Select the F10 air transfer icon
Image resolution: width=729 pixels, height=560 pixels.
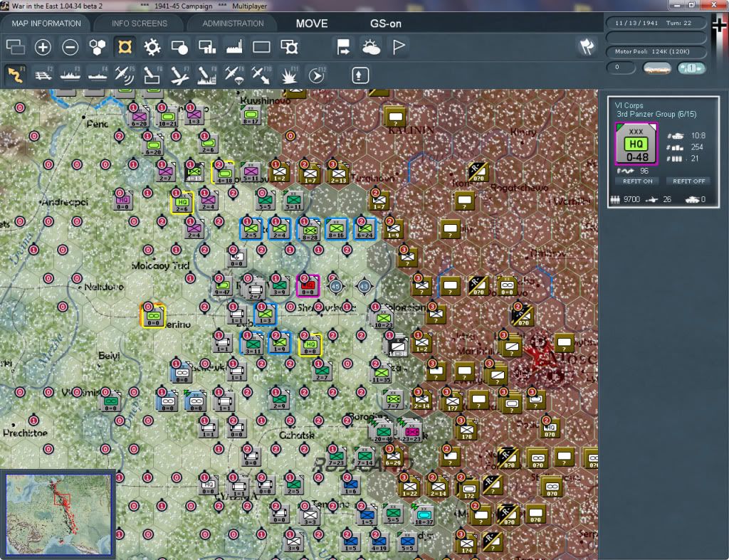(261, 75)
